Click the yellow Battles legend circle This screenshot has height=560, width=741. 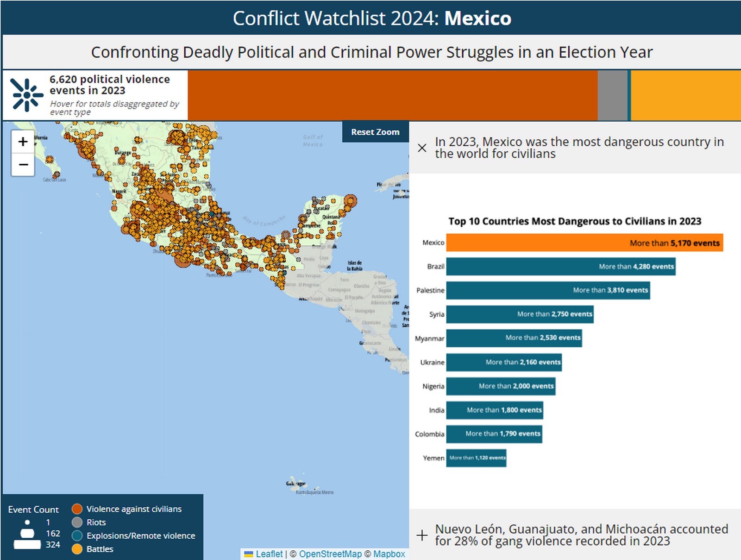[77, 549]
